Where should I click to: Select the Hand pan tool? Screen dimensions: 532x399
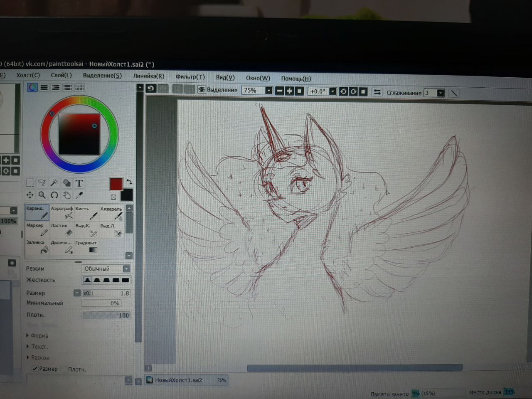tap(66, 195)
